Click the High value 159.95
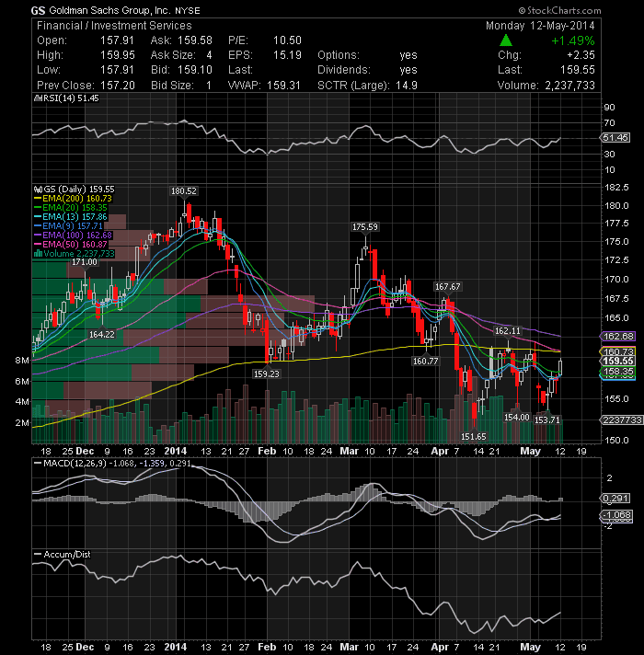644x655 pixels. coord(117,55)
